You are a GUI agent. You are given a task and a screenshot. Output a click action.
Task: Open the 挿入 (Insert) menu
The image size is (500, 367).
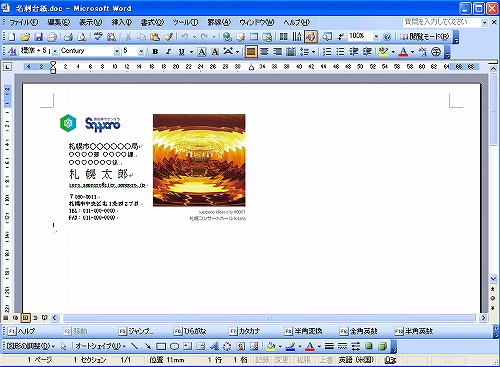pyautogui.click(x=121, y=22)
